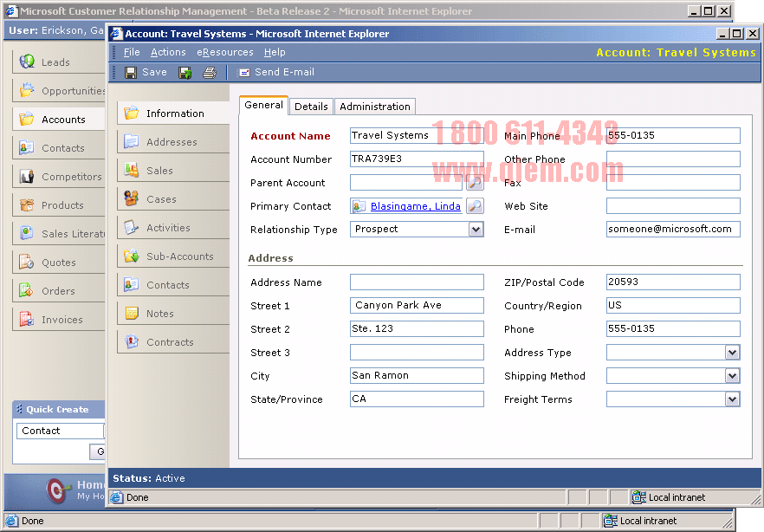The image size is (764, 532).
Task: Click the Leads globe icon
Action: [27, 62]
